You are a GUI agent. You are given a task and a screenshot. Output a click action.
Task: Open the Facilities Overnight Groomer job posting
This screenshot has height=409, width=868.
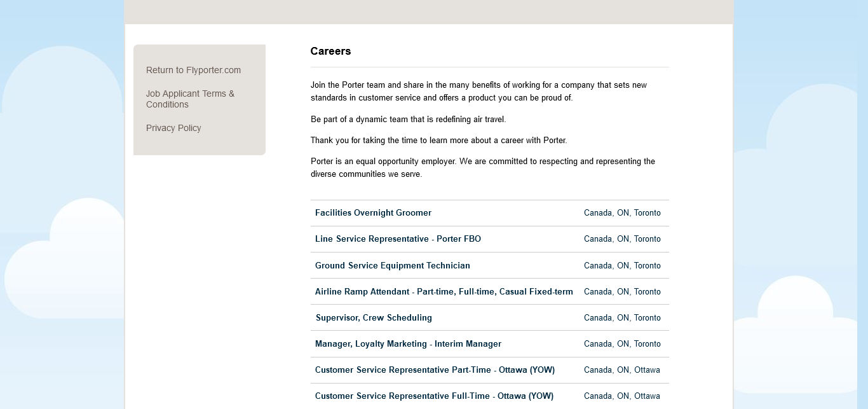point(373,213)
